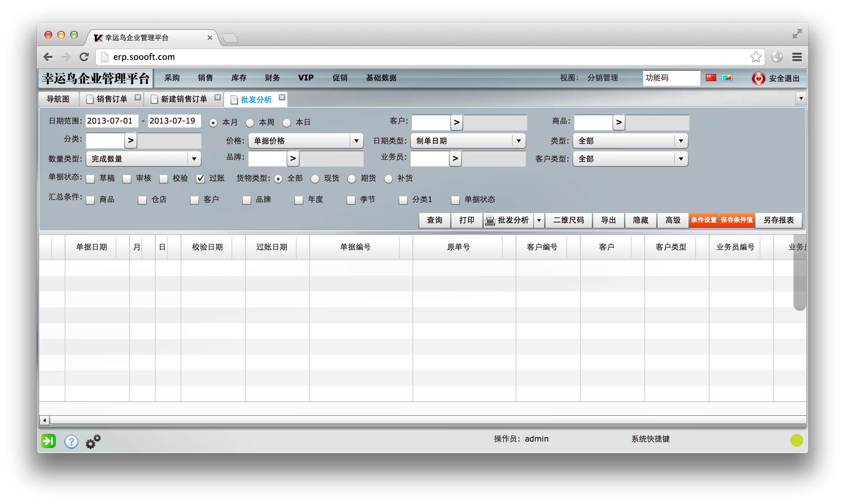Expand the arrow beside 批发分析 button
The image size is (845, 504).
(539, 220)
